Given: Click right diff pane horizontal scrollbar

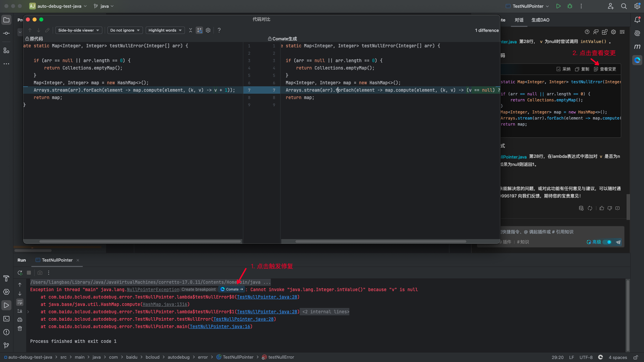Looking at the screenshot, I should pyautogui.click(x=381, y=241).
